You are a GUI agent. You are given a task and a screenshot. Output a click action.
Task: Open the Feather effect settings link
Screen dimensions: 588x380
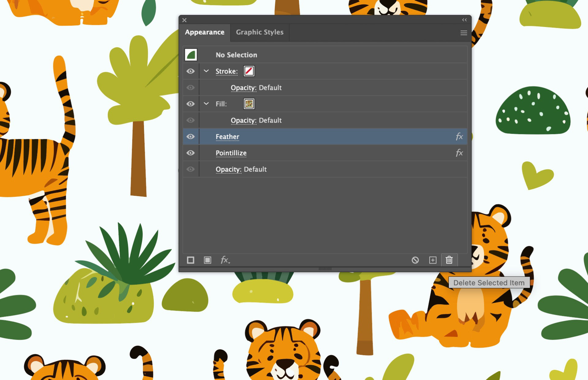[x=227, y=137]
